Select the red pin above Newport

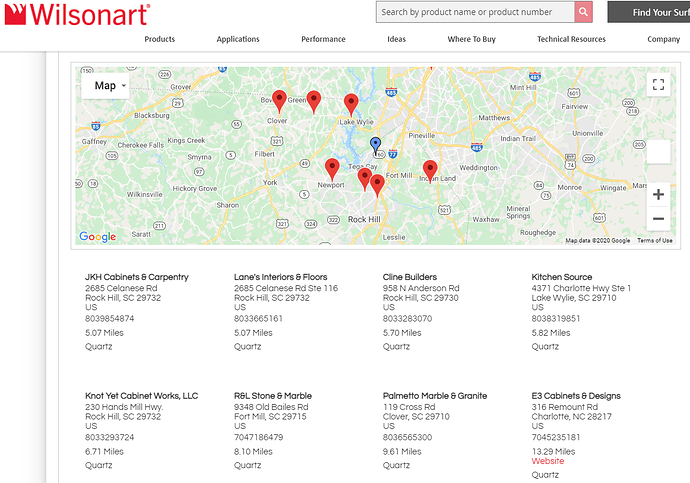pos(332,169)
